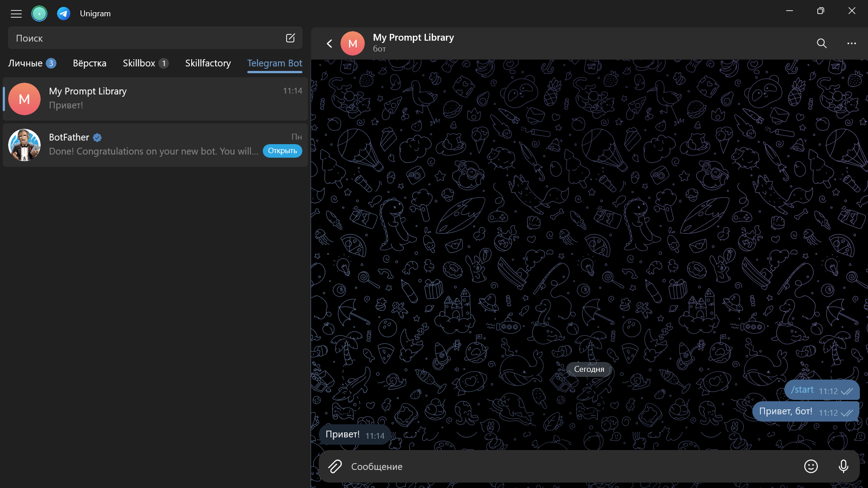Switch to the Вёрстка folder tab
868x488 pixels.
(90, 63)
